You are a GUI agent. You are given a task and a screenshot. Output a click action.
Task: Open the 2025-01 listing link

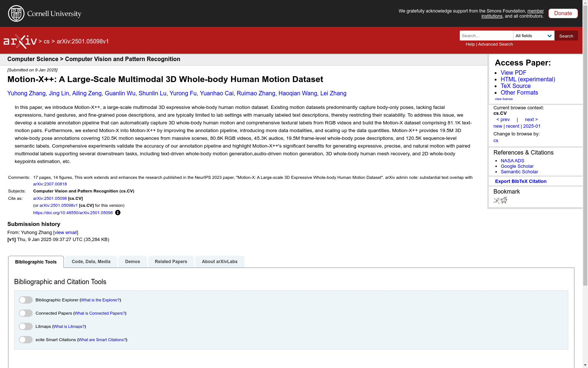(x=532, y=126)
